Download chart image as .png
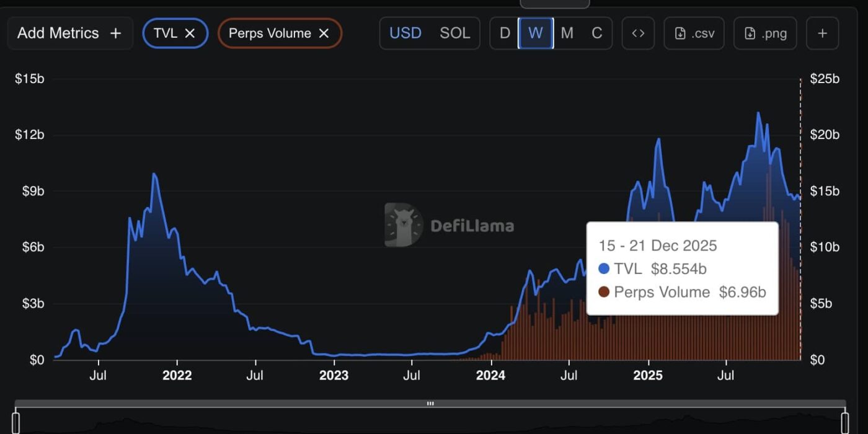The height and width of the screenshot is (434, 868). click(x=764, y=33)
